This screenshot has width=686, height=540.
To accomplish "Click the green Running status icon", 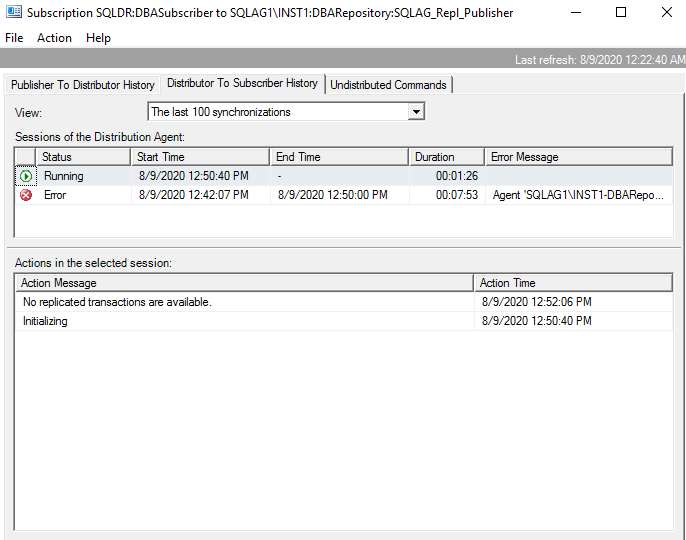I will (25, 176).
